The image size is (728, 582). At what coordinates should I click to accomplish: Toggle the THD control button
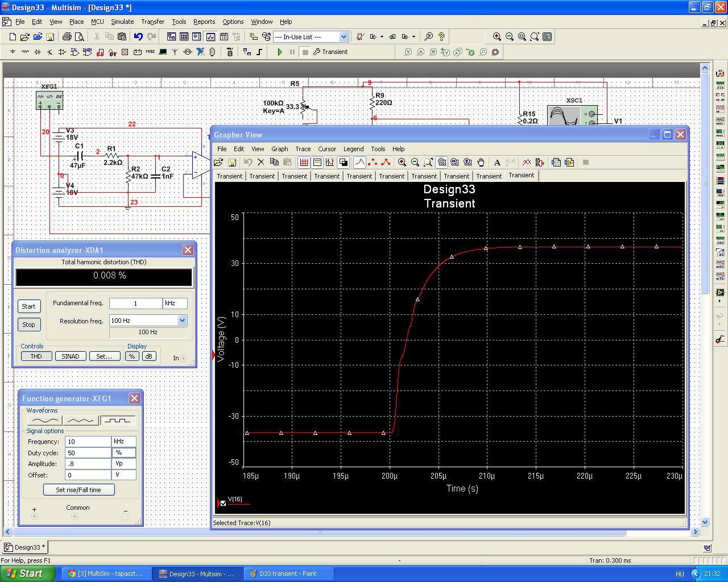[36, 356]
